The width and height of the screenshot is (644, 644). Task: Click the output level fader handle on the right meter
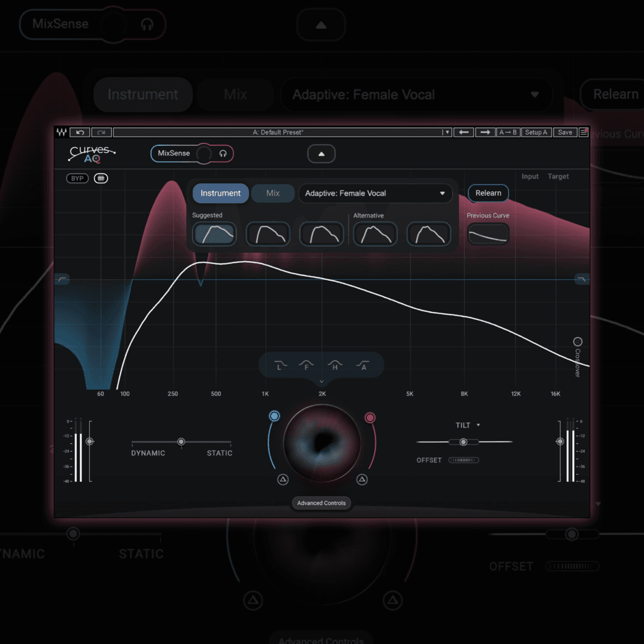pos(560,441)
